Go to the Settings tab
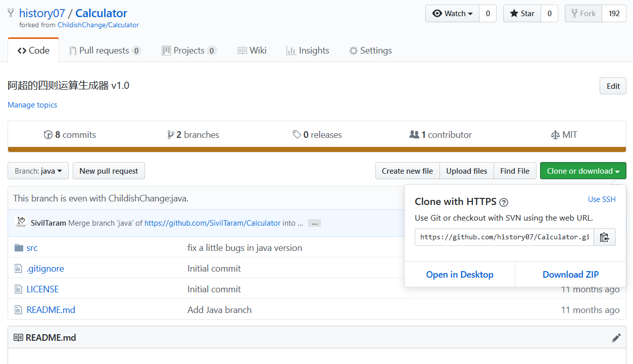Viewport: 633px width, 364px height. pos(370,50)
